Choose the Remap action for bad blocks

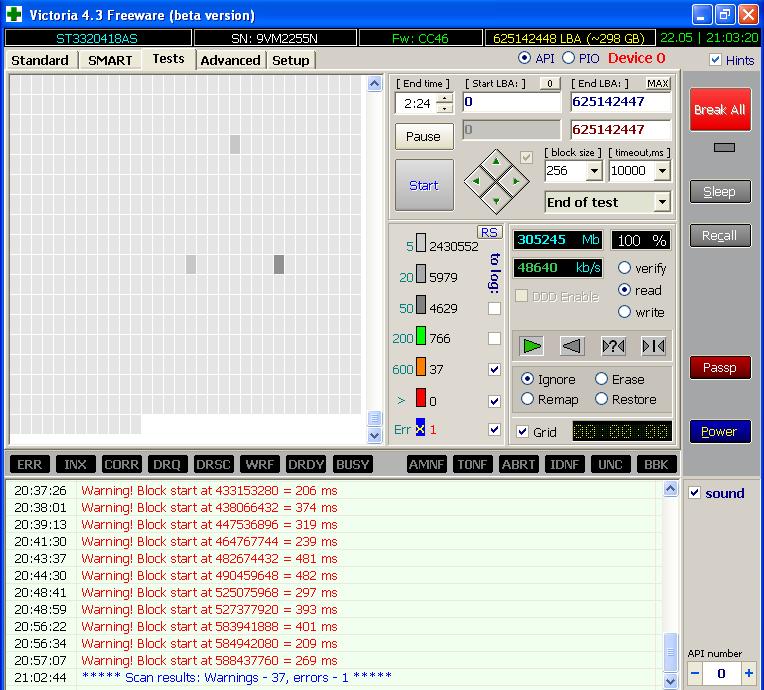(x=527, y=399)
